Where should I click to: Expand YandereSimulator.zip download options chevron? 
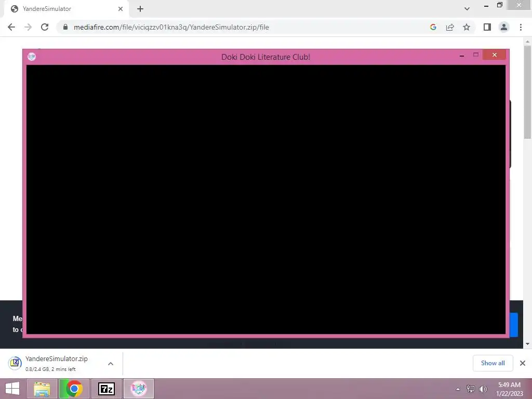coord(111,363)
